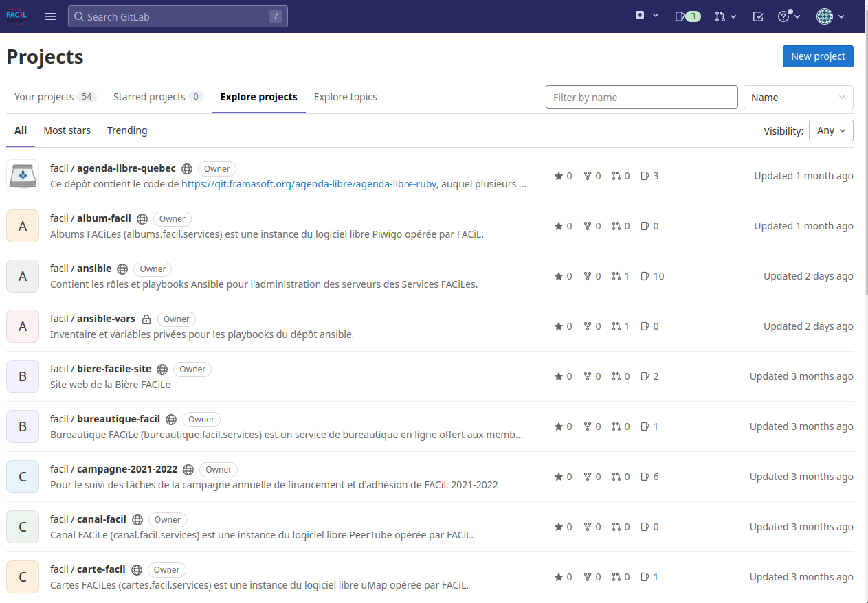The width and height of the screenshot is (868, 603).
Task: Click the Search GitLab field
Action: coord(178,16)
